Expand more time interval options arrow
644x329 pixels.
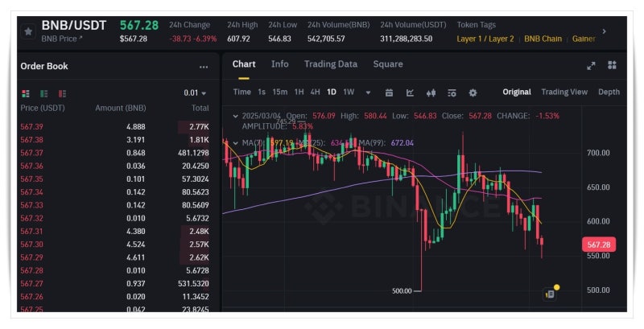point(368,93)
